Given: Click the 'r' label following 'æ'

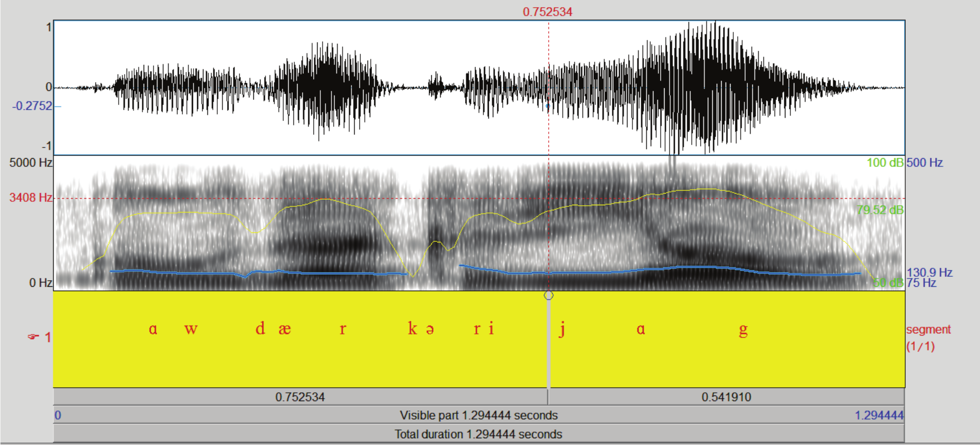Looking at the screenshot, I should tap(343, 330).
